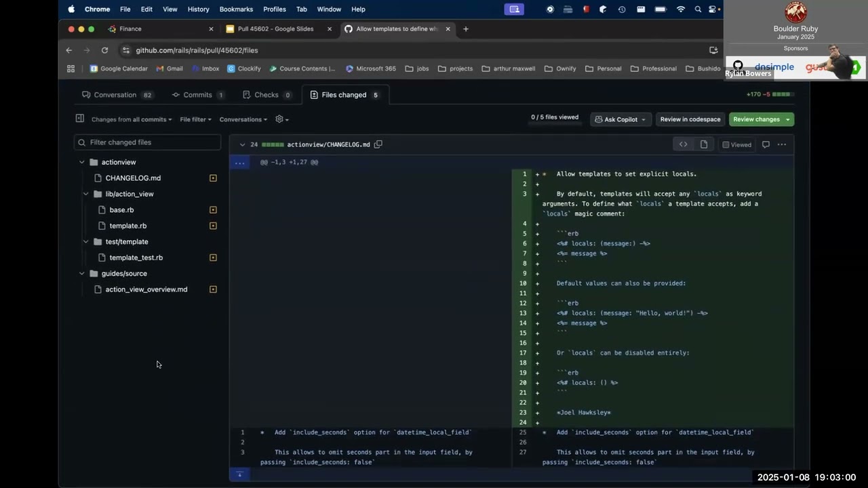Mark CHANGELOG.md as Viewed
Image resolution: width=868 pixels, height=488 pixels.
[x=736, y=144]
